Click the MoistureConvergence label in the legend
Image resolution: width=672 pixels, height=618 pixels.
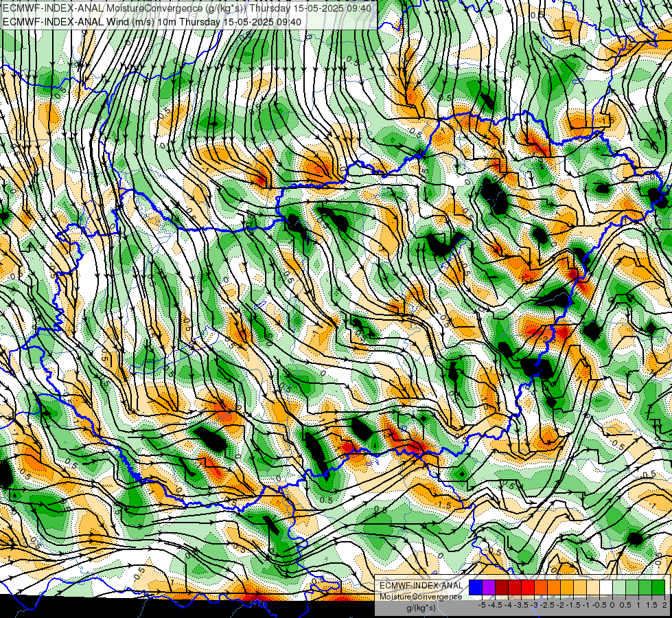pos(421,597)
